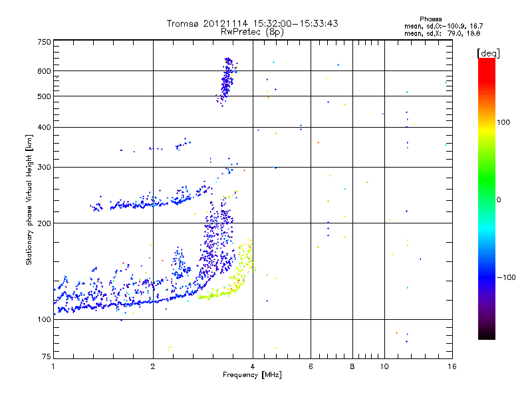Click the '4' x-axis tick label

pos(253,366)
